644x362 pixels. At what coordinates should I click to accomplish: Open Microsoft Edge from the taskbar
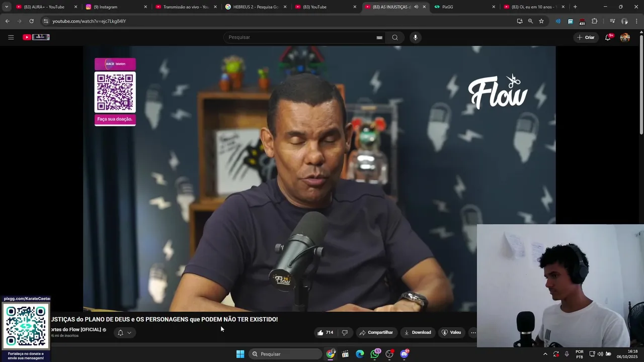pos(360,354)
